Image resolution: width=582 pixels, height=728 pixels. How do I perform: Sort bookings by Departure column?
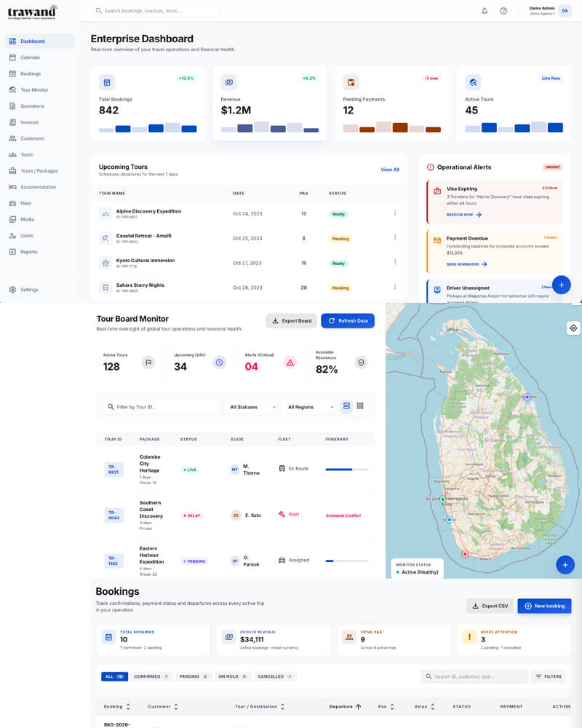pyautogui.click(x=346, y=707)
